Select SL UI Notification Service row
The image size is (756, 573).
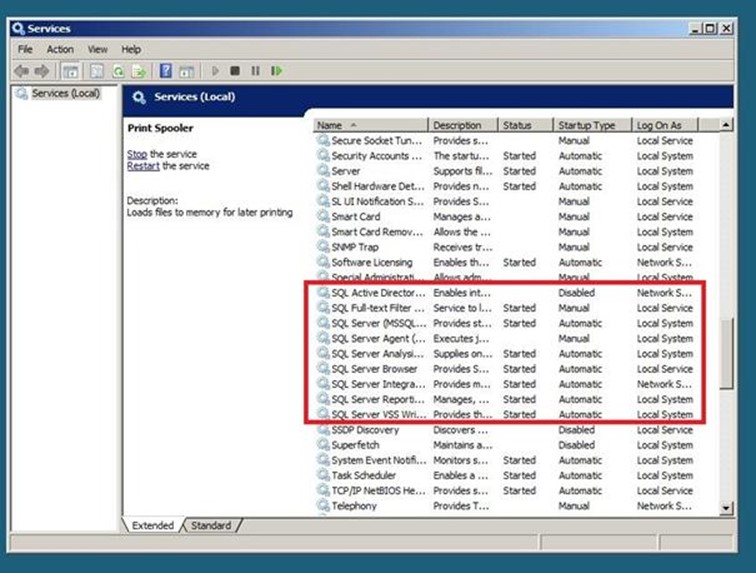coord(505,202)
